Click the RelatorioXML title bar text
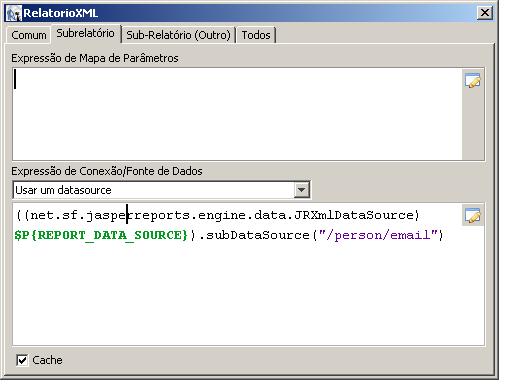512x384 pixels. 61,13
